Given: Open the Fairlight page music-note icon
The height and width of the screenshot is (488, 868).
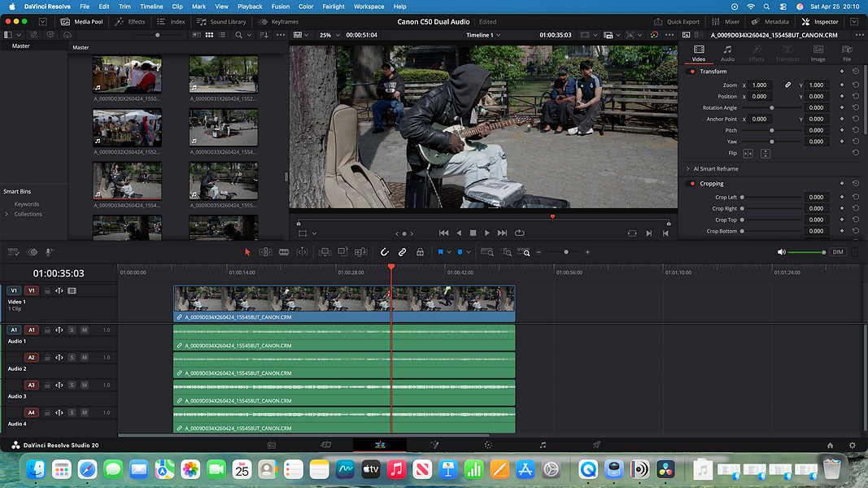Looking at the screenshot, I should pos(543,445).
